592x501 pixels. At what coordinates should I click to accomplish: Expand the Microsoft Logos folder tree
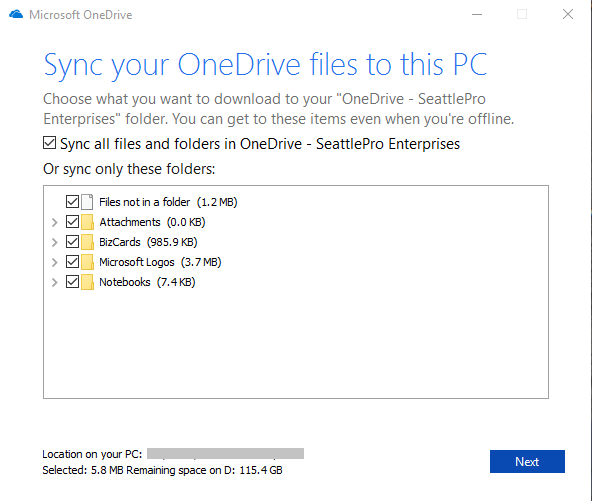pyautogui.click(x=54, y=262)
